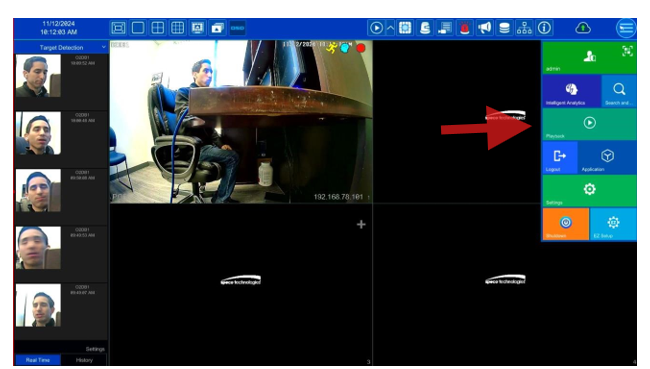The height and width of the screenshot is (369, 650).
Task: Select the first detected face thumbnail
Action: tap(38, 76)
